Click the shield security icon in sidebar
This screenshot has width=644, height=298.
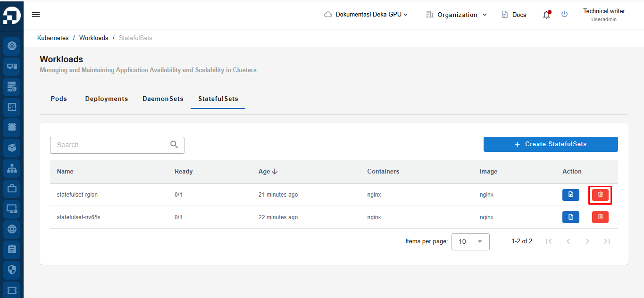(x=12, y=270)
